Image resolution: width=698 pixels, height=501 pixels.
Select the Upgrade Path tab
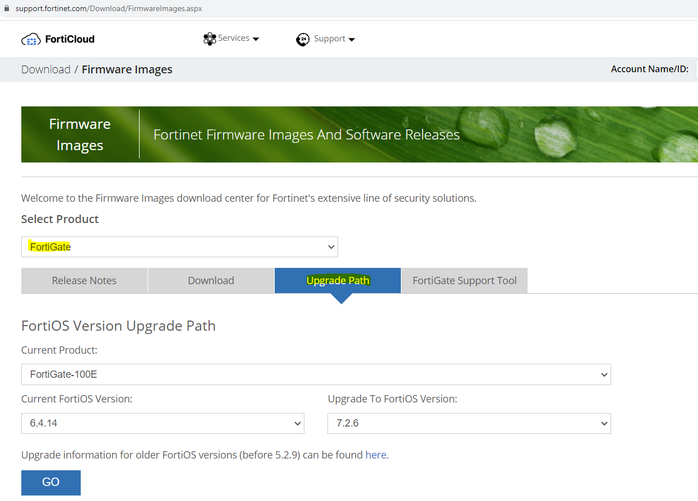[338, 281]
